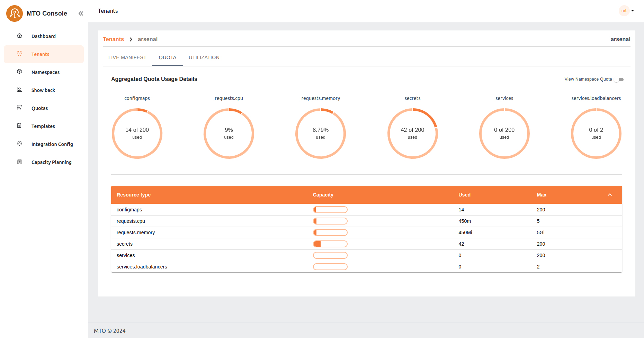Collapse the sidebar with double-chevron icon

(x=81, y=13)
